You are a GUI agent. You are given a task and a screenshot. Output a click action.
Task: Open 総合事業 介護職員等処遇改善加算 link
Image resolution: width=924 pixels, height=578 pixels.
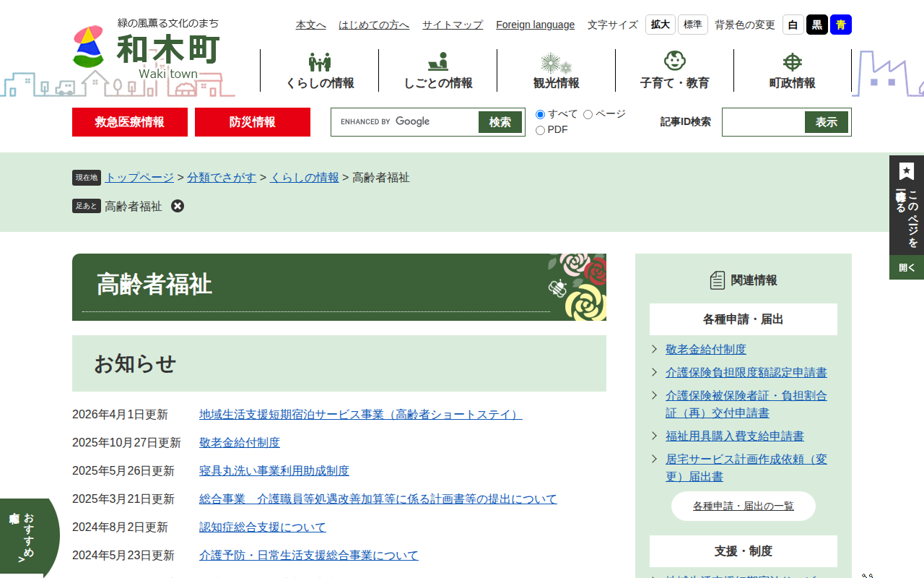coord(378,499)
